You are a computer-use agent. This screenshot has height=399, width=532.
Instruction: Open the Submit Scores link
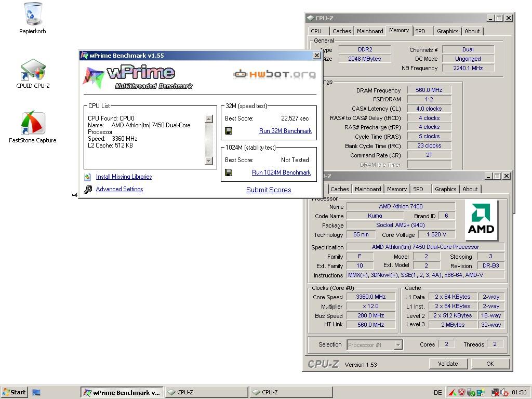[x=269, y=190]
